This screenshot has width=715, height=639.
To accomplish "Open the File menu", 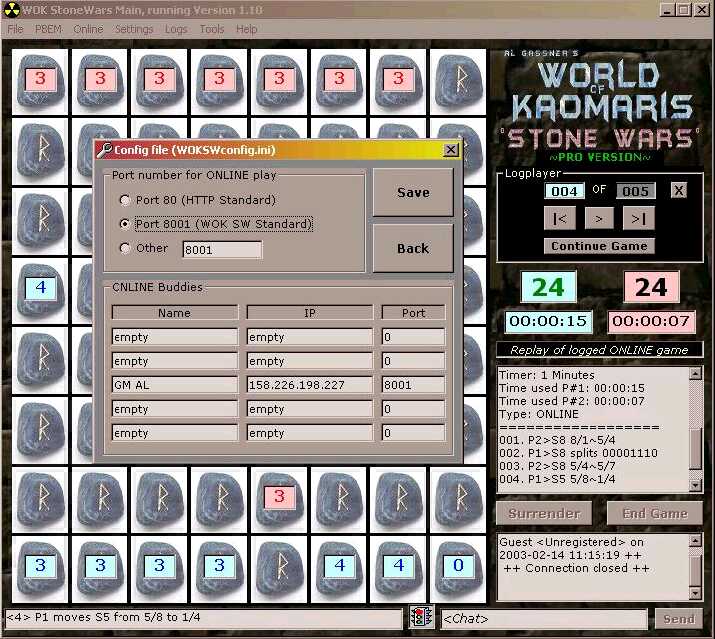I will pyautogui.click(x=15, y=29).
